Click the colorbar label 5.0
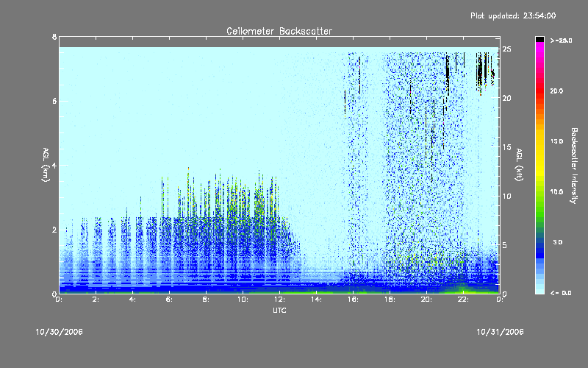This screenshot has width=588, height=368. 558,242
